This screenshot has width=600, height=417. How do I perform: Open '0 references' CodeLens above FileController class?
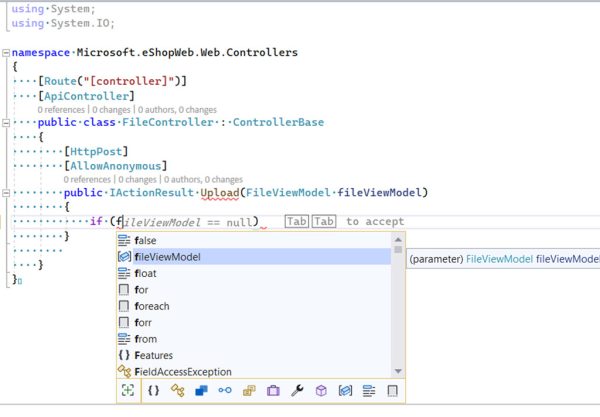[61, 110]
